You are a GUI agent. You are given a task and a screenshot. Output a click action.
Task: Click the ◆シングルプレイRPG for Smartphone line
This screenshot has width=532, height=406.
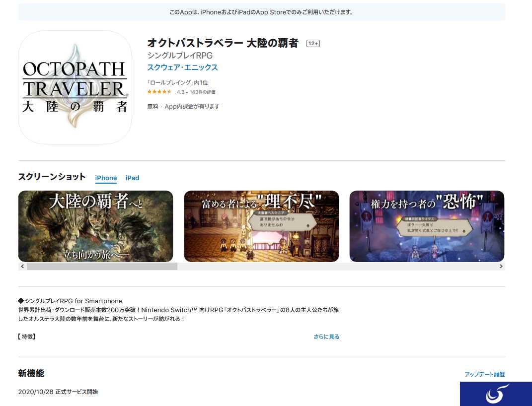pyautogui.click(x=70, y=301)
